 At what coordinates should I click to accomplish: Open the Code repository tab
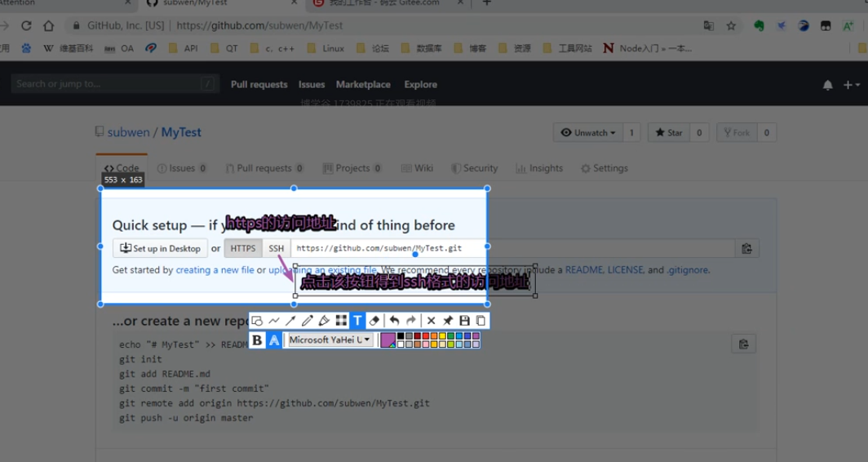122,168
